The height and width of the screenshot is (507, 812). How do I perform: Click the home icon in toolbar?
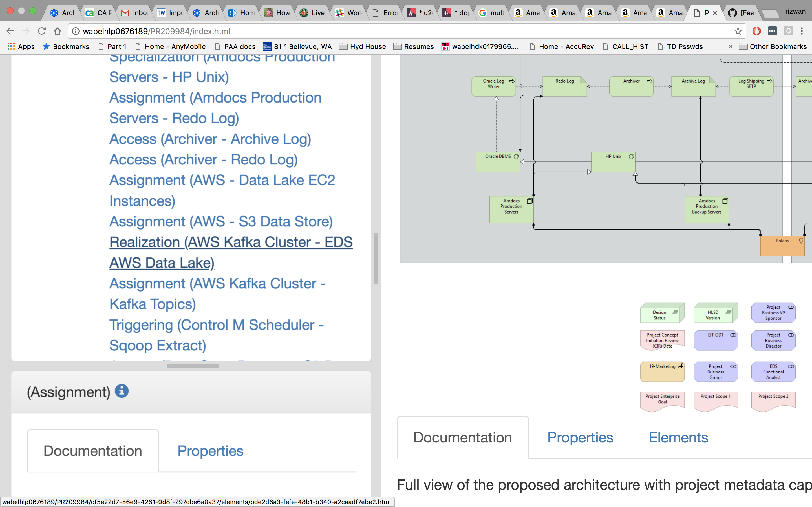[58, 31]
